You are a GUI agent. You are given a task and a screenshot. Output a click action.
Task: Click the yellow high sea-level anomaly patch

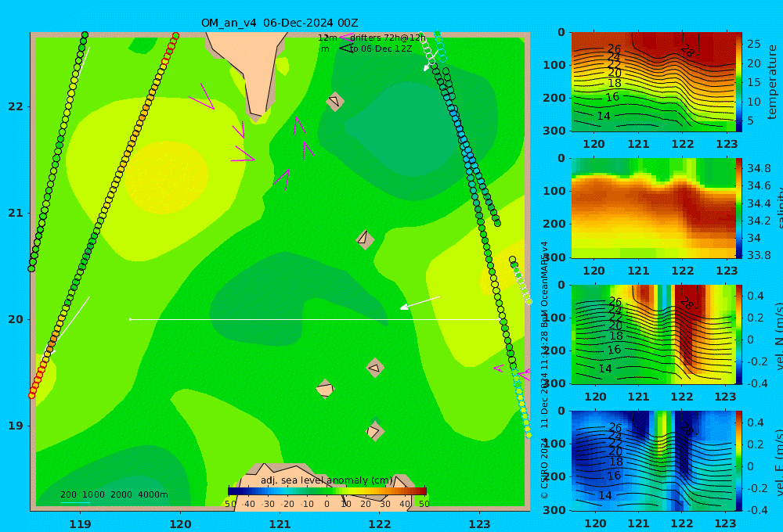click(x=166, y=178)
